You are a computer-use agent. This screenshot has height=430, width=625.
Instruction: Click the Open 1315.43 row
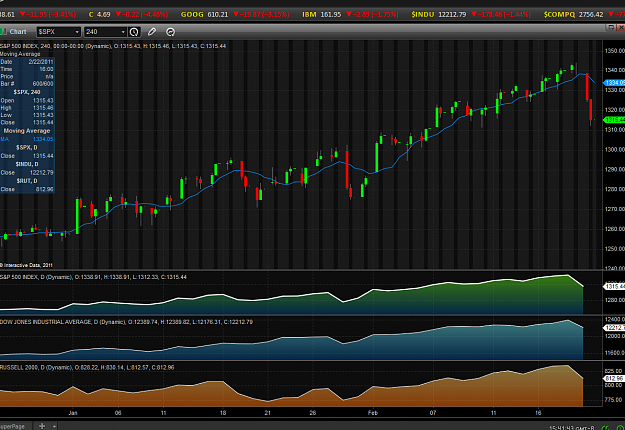point(27,100)
